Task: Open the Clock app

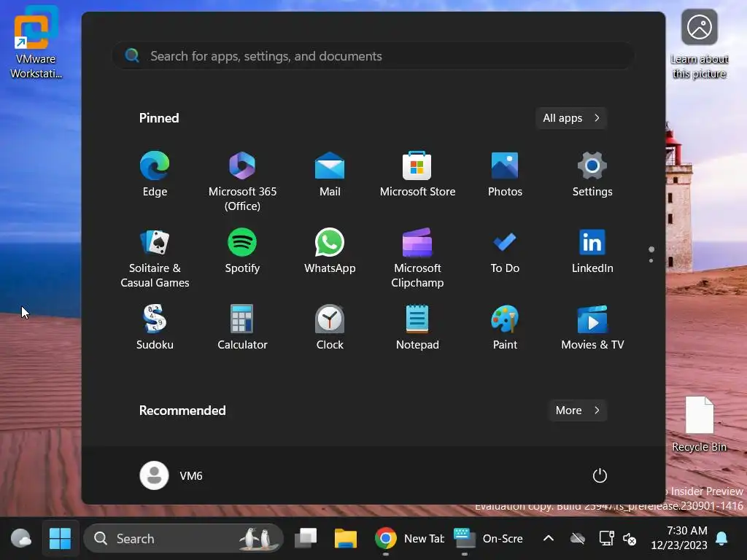Action: 330,327
